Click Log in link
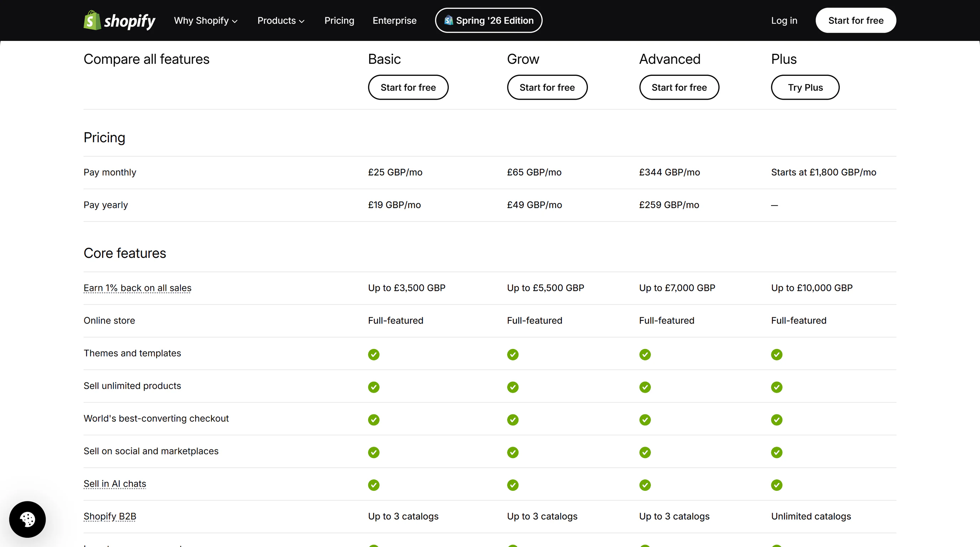The width and height of the screenshot is (980, 547). coord(784,21)
